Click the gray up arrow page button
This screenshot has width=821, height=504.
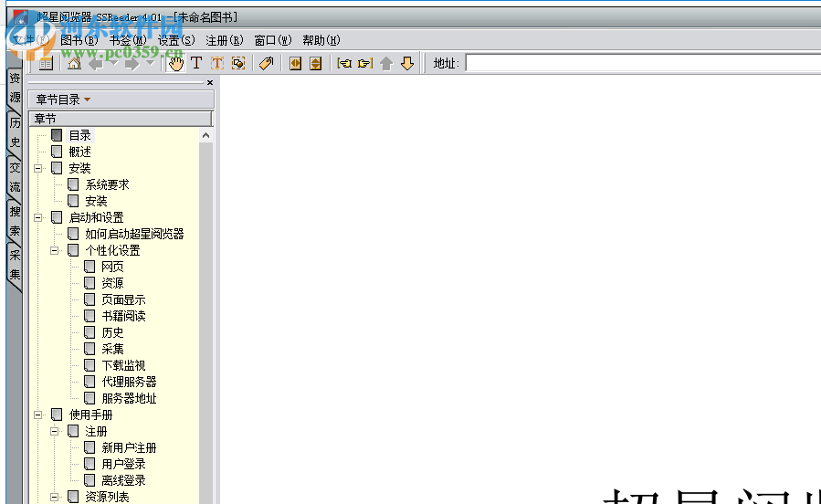(x=386, y=63)
